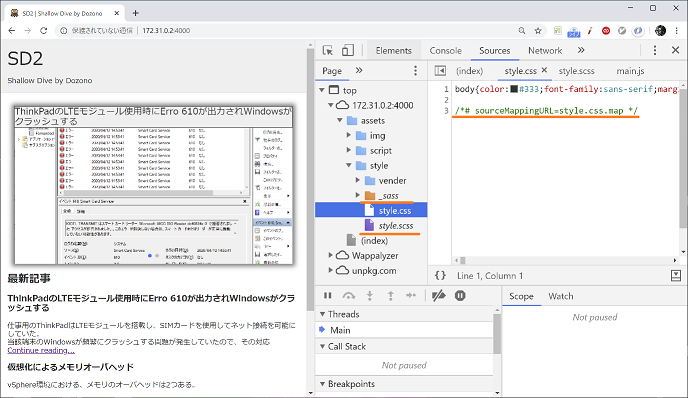The width and height of the screenshot is (688, 398).
Task: Toggle deactivate breakpoints icon
Action: (438, 296)
